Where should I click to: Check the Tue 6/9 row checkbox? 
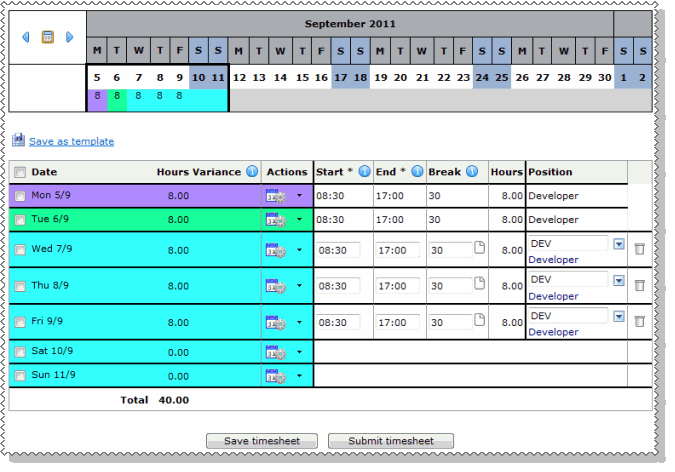coord(20,220)
